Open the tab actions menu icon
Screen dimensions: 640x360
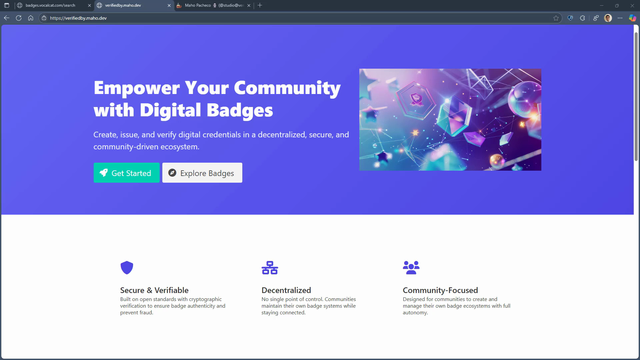(7, 5)
